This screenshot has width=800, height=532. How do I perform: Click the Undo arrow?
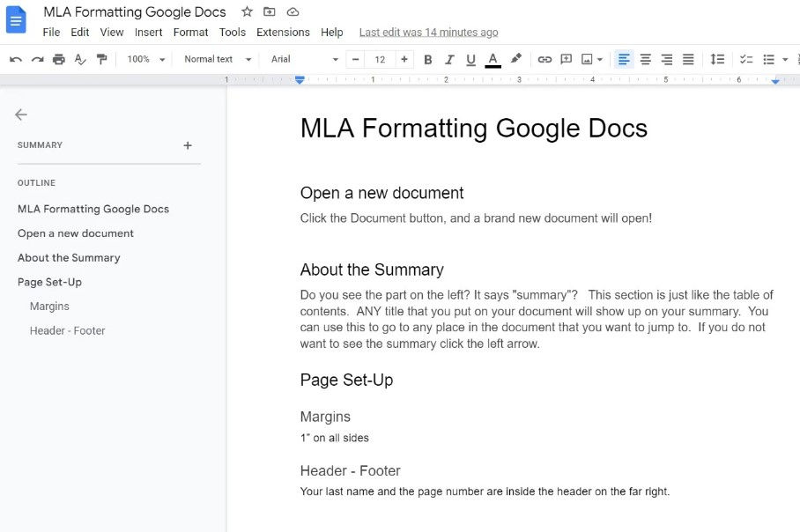coord(16,59)
